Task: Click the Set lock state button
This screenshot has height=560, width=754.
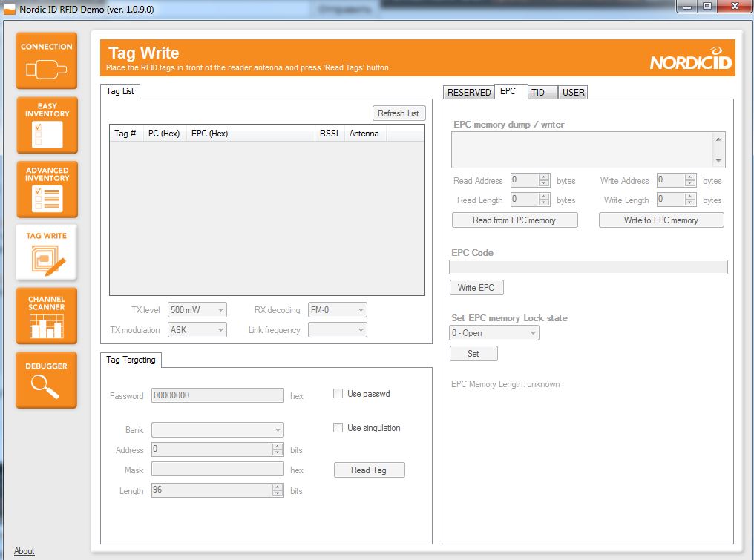Action: coord(473,354)
